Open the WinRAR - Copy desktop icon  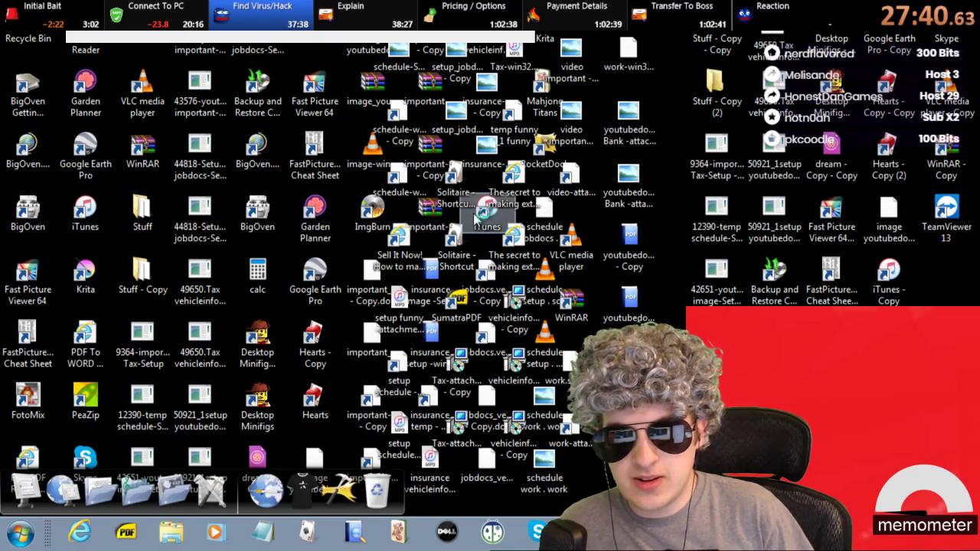click(x=946, y=157)
